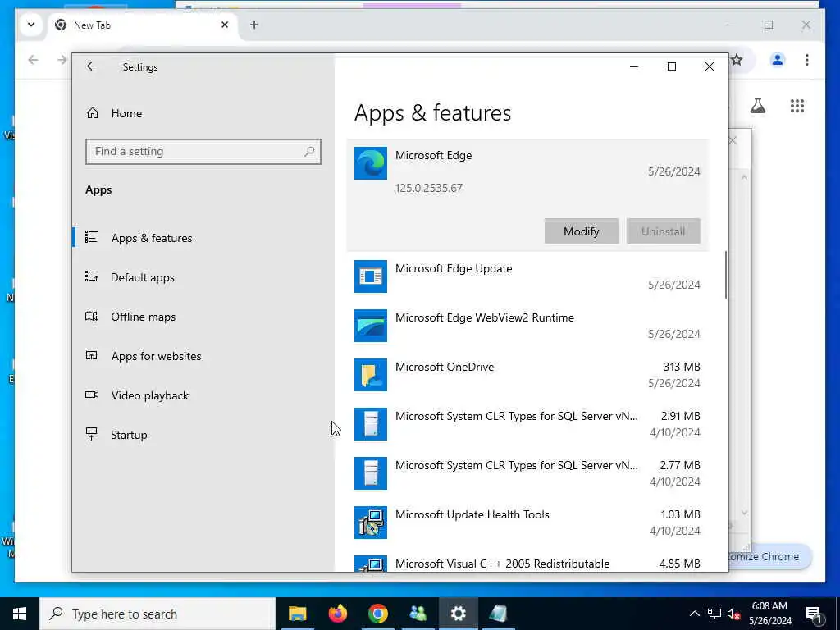The height and width of the screenshot is (630, 840).
Task: Click the Customize Chrome button
Action: tap(769, 557)
